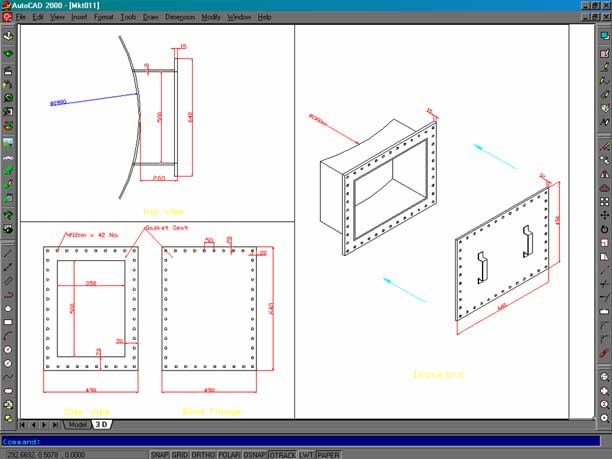612x459 pixels.
Task: Open the Dimension menu
Action: click(180, 17)
